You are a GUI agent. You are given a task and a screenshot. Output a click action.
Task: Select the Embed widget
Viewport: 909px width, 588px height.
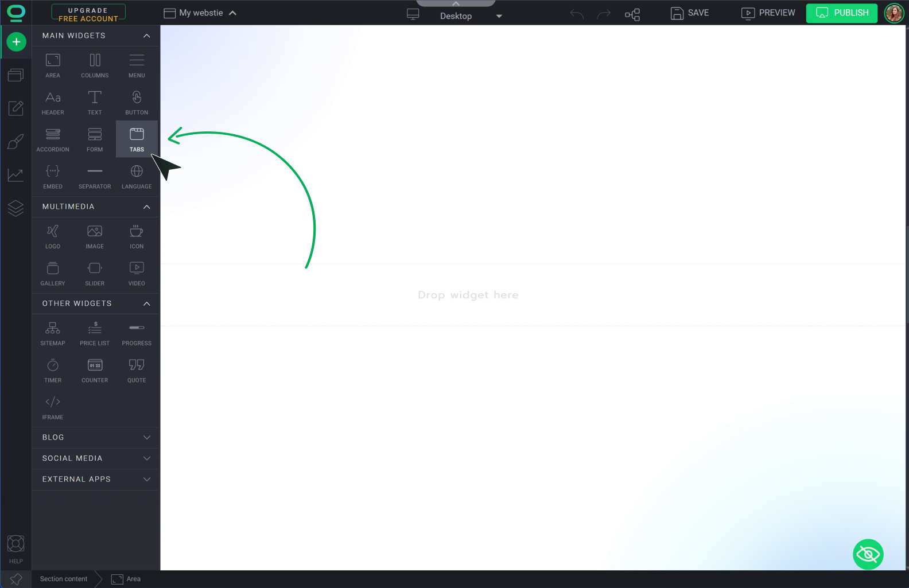(53, 177)
